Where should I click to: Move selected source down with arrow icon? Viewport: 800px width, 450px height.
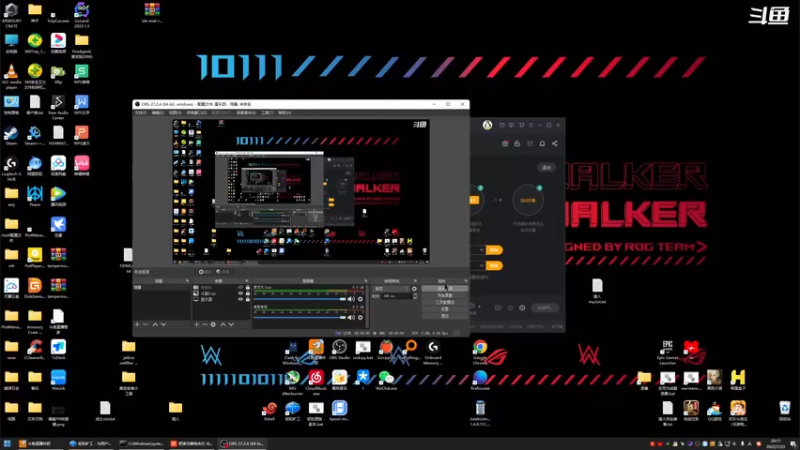[231, 324]
